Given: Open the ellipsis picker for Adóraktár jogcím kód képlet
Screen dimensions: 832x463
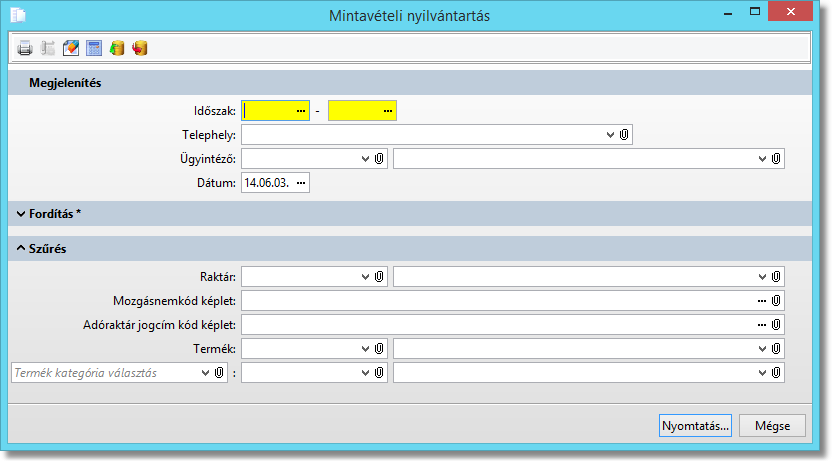Looking at the screenshot, I should pos(761,324).
